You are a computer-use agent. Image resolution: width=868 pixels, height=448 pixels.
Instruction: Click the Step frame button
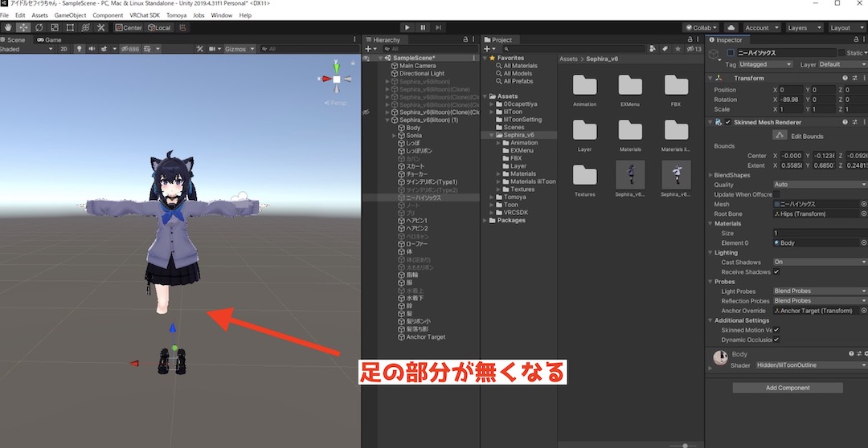click(x=439, y=27)
